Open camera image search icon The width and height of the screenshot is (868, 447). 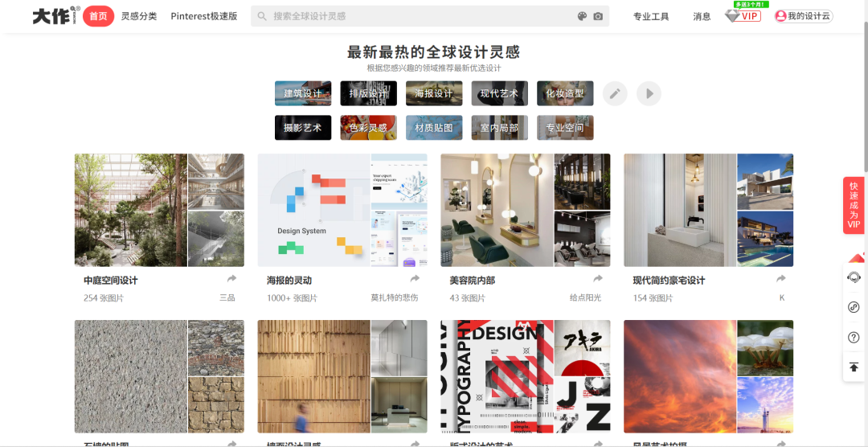[598, 16]
